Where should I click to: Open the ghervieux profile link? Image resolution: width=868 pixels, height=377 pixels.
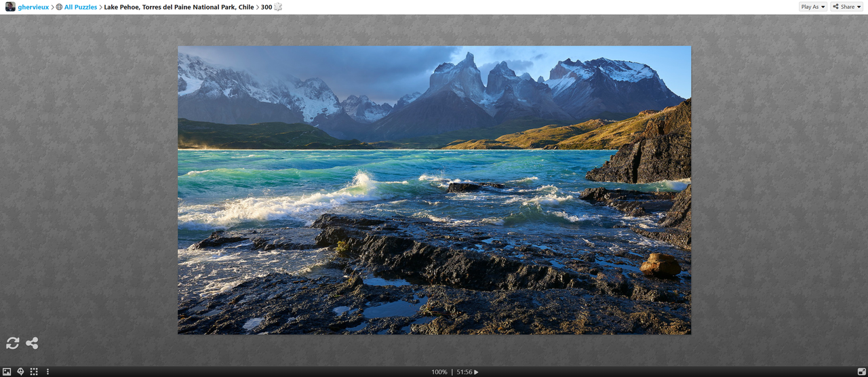pos(33,7)
